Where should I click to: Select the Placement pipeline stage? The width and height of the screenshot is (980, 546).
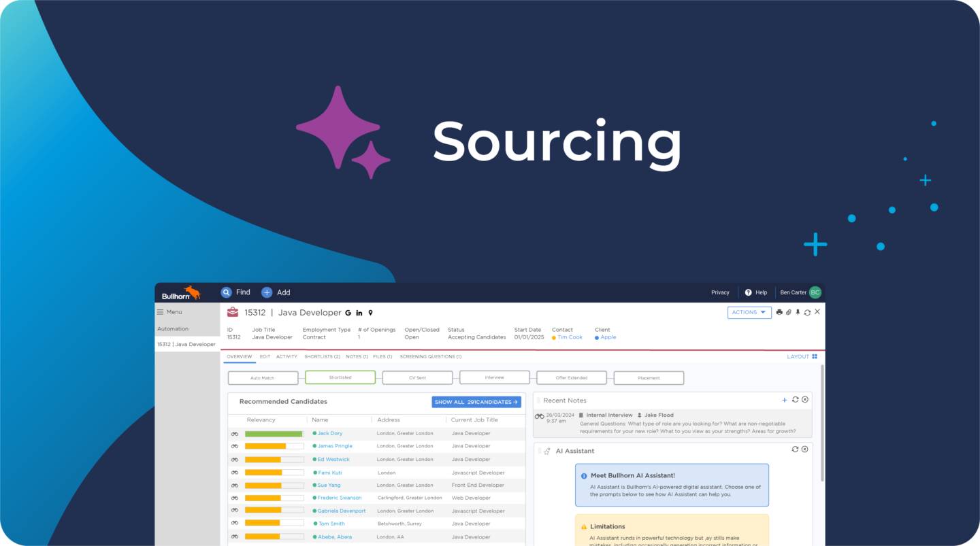point(649,378)
